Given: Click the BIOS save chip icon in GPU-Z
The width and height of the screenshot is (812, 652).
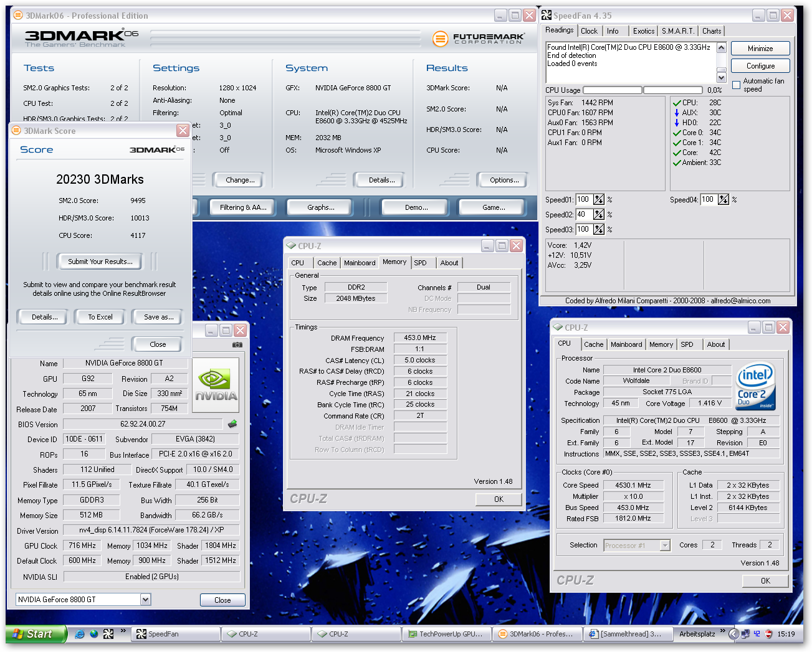Looking at the screenshot, I should tap(232, 424).
